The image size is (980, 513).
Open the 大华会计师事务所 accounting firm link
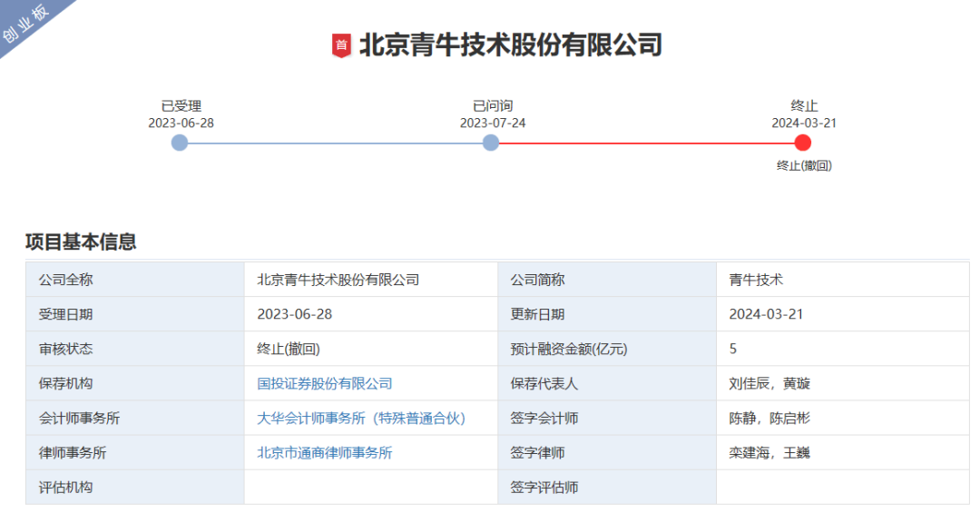click(361, 419)
